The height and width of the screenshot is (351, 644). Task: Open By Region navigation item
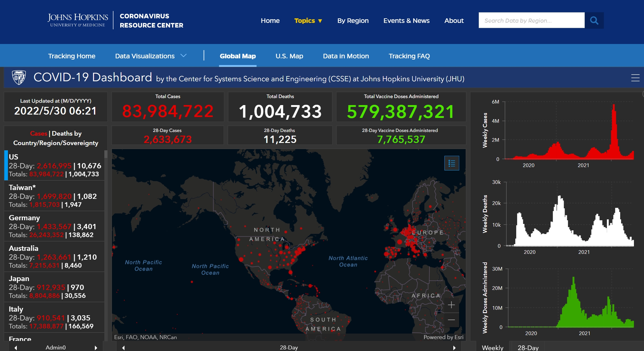pyautogui.click(x=353, y=21)
